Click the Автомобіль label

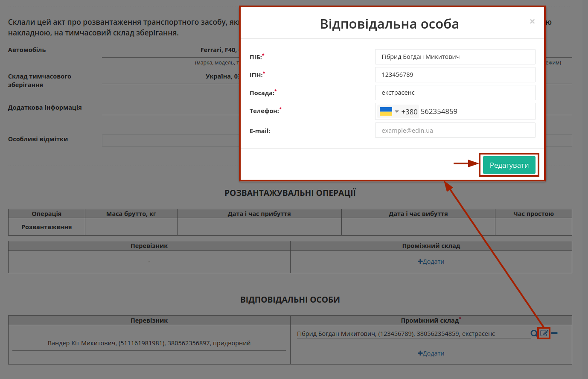[27, 50]
